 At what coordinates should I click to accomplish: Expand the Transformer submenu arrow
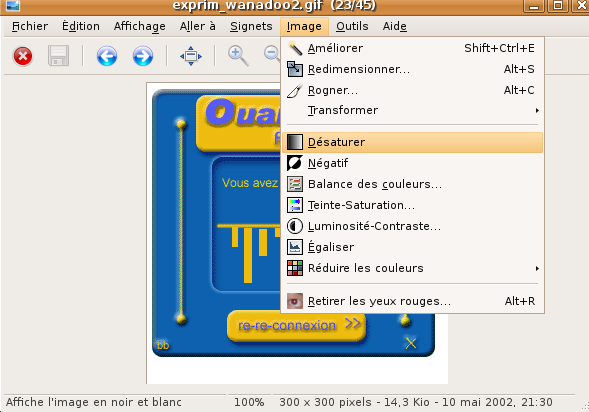pyautogui.click(x=537, y=110)
